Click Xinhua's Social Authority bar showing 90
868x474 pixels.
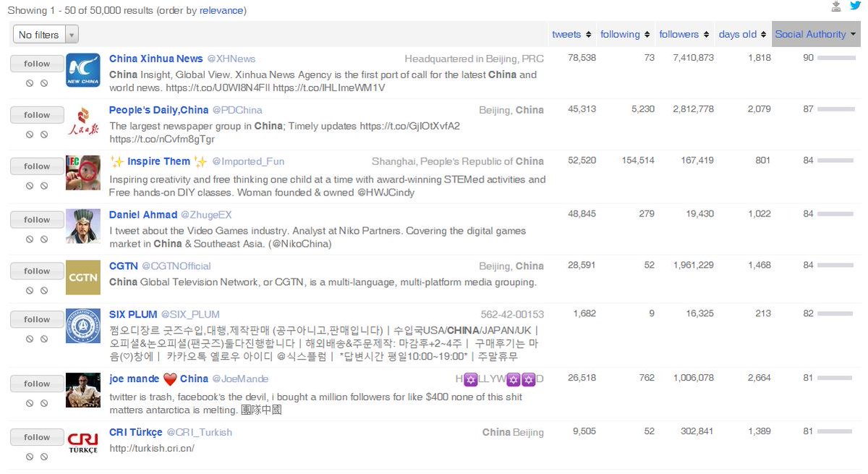pyautogui.click(x=836, y=58)
